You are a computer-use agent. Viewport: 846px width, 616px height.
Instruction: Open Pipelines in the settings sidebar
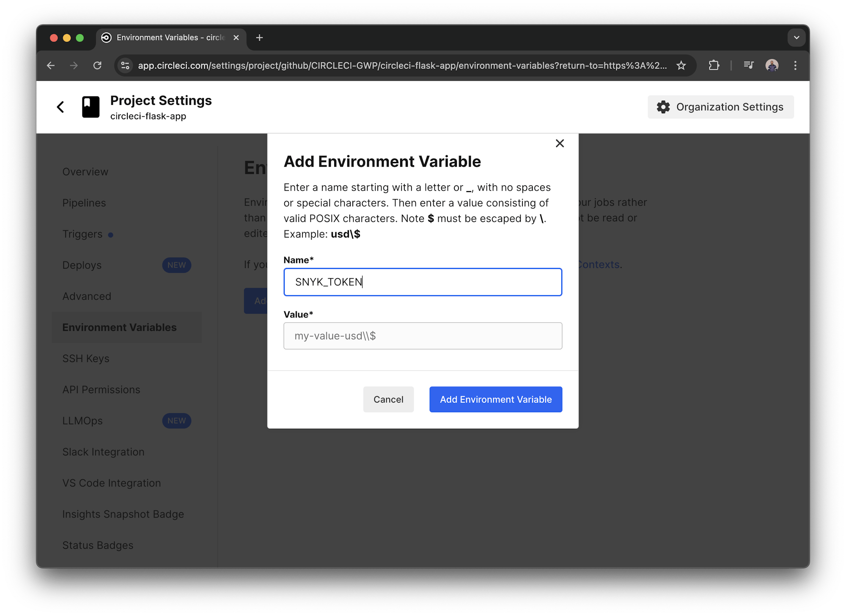pos(84,203)
